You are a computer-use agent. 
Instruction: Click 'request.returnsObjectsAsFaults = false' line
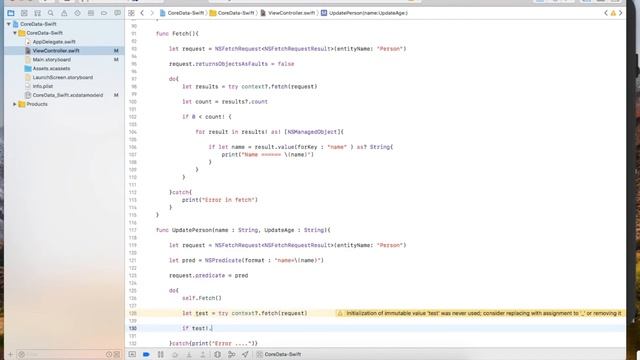click(231, 64)
